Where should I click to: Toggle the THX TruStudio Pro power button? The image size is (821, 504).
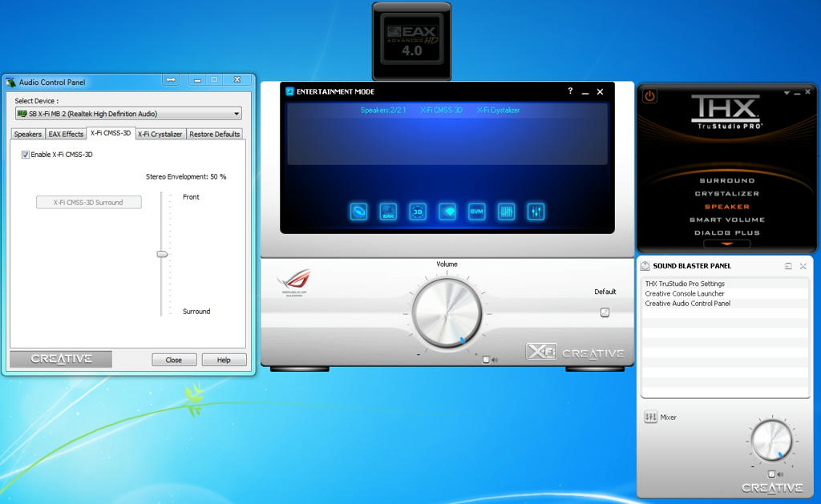(x=649, y=96)
